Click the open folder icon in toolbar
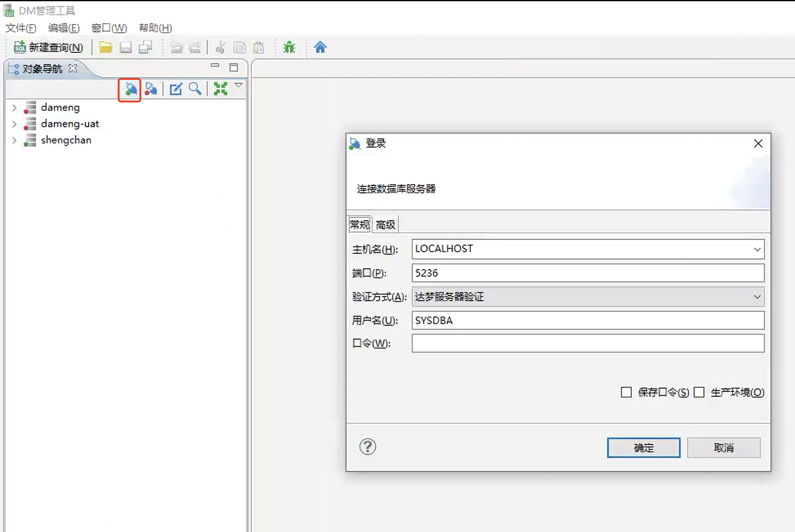The height and width of the screenshot is (532, 795). coord(106,47)
